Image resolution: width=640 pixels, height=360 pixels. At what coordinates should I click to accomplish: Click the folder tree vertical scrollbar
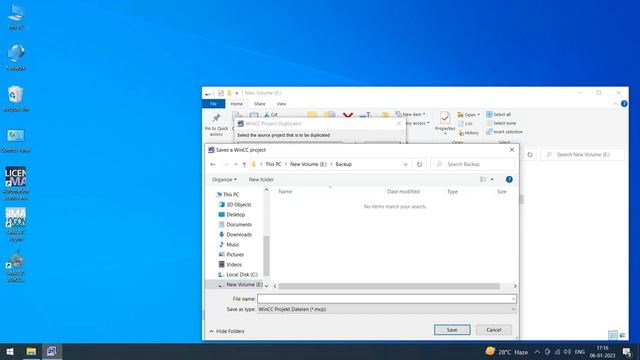[266, 256]
